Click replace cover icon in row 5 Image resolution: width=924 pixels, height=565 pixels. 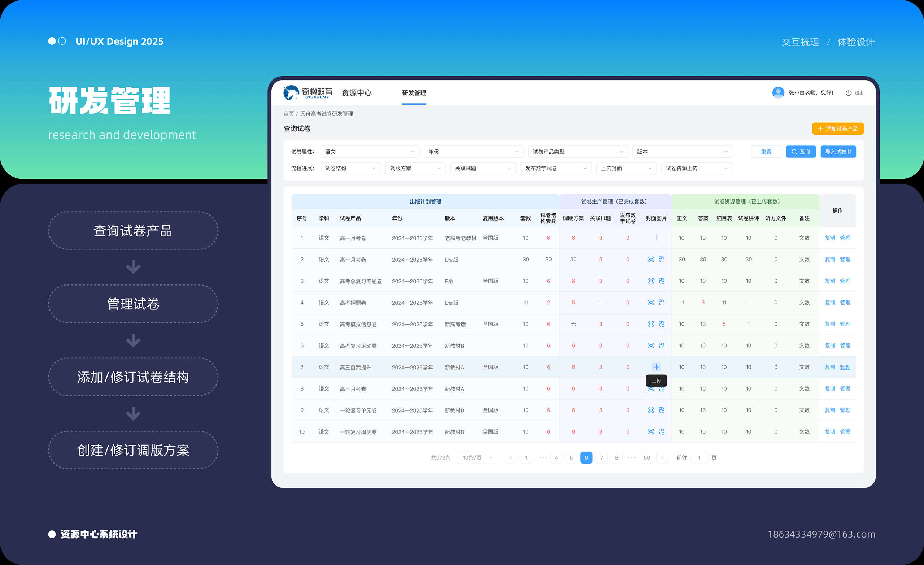(662, 324)
